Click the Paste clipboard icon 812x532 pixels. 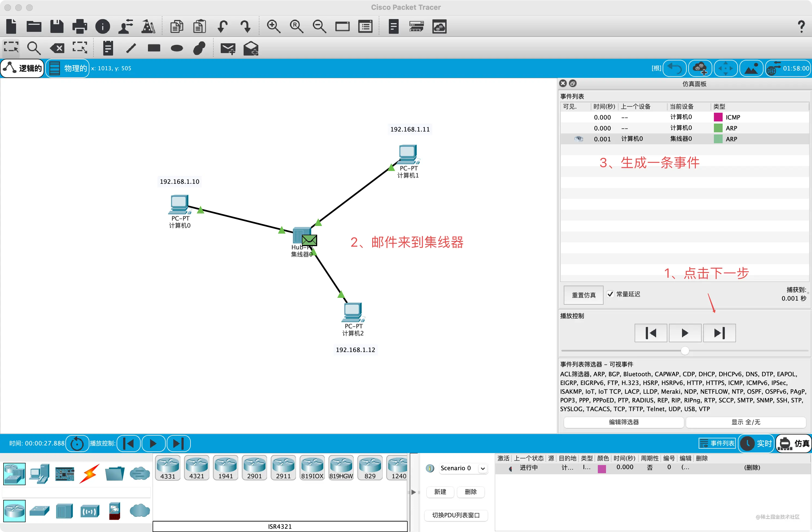pos(199,26)
